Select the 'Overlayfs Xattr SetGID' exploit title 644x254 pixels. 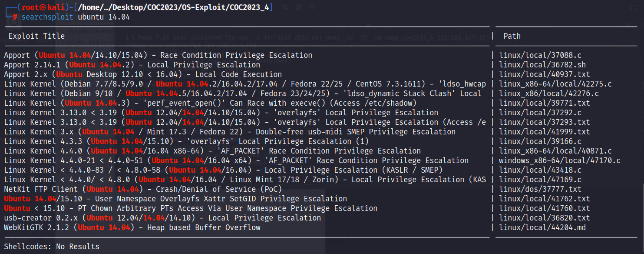(175, 199)
